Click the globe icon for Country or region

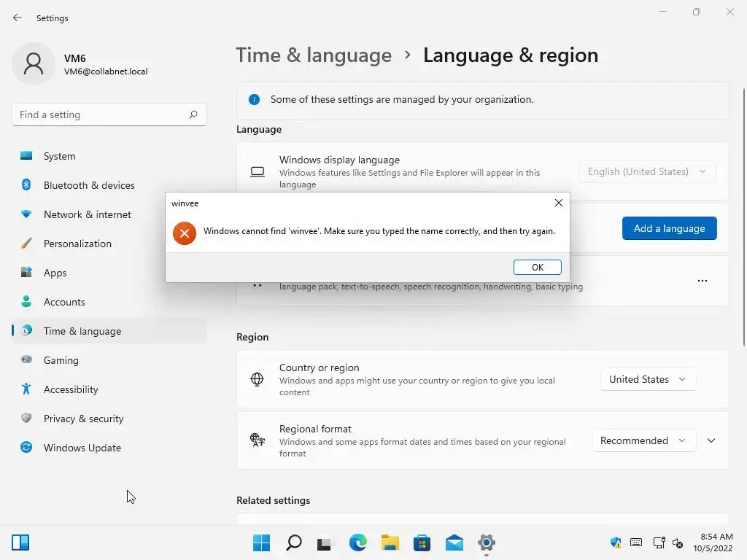pyautogui.click(x=257, y=379)
